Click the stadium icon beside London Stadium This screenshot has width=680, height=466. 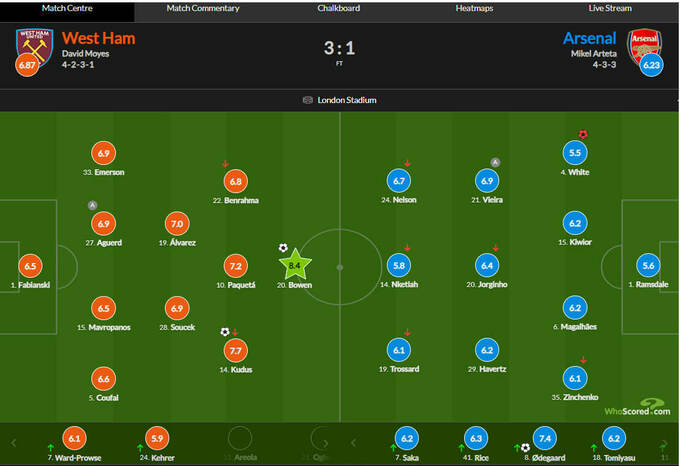pyautogui.click(x=308, y=100)
